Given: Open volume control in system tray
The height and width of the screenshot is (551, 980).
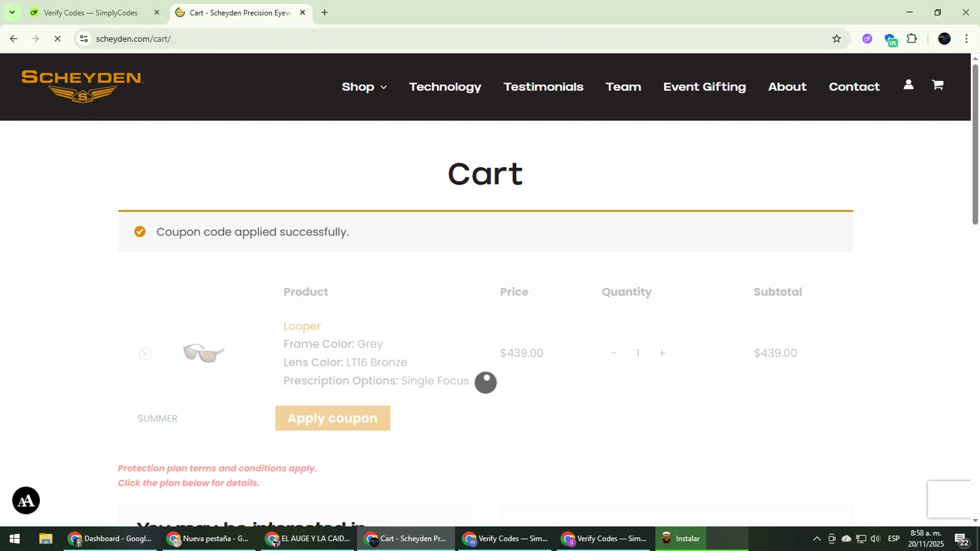Looking at the screenshot, I should [x=875, y=539].
